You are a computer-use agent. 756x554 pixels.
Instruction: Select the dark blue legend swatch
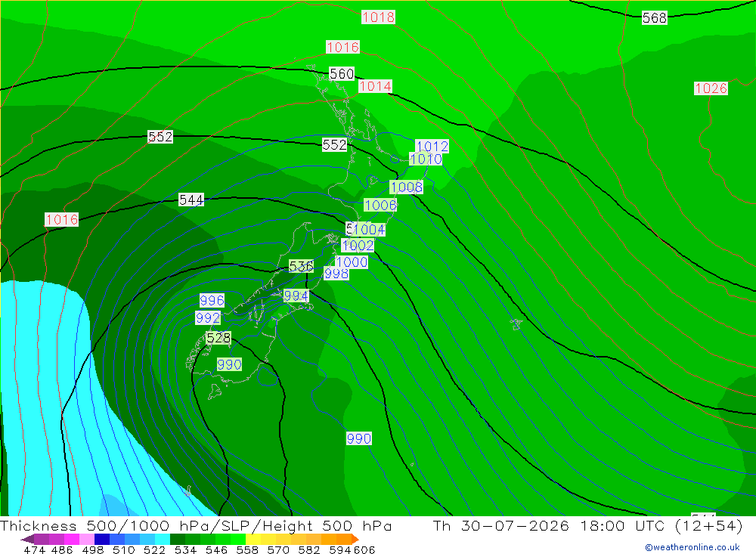[x=102, y=539]
